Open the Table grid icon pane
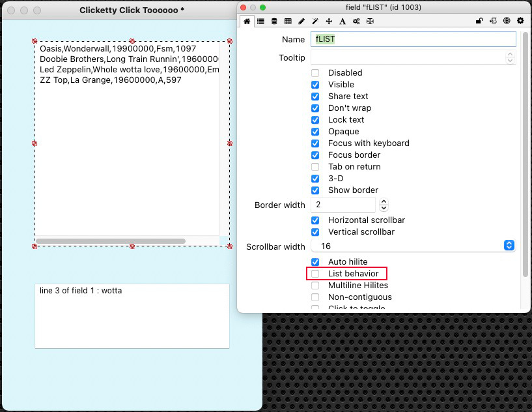 point(288,22)
